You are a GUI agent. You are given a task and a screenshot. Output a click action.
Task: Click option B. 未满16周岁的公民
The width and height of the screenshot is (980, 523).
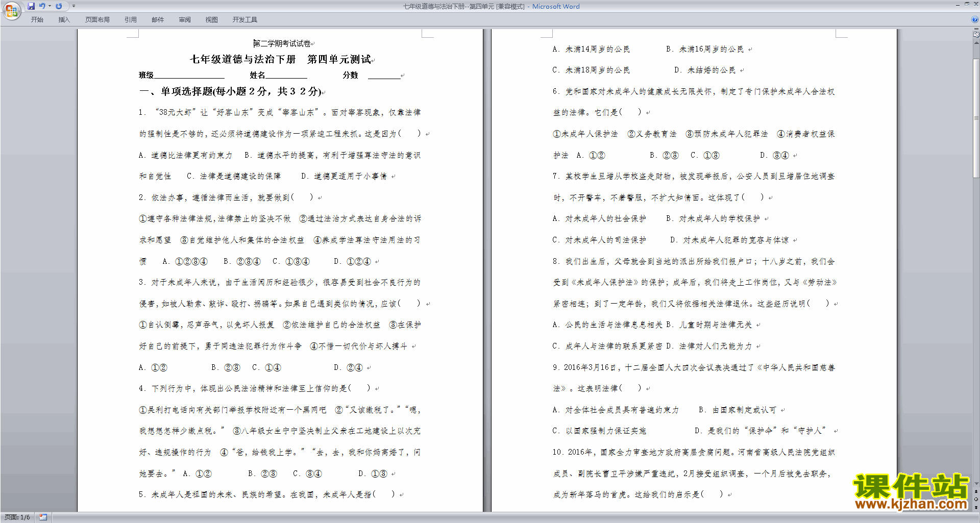[704, 49]
